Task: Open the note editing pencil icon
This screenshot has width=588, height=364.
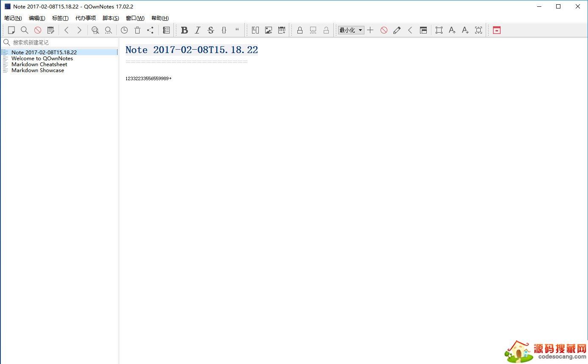Action: 51,30
